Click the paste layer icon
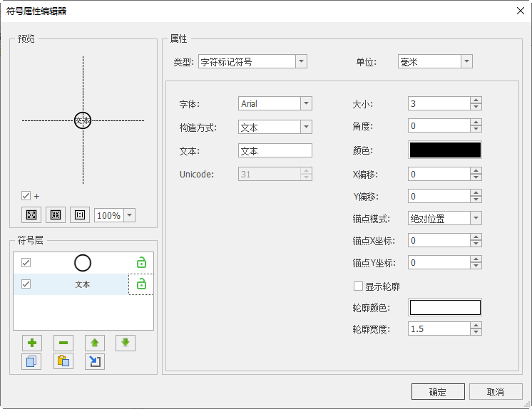The image size is (532, 409). point(63,361)
